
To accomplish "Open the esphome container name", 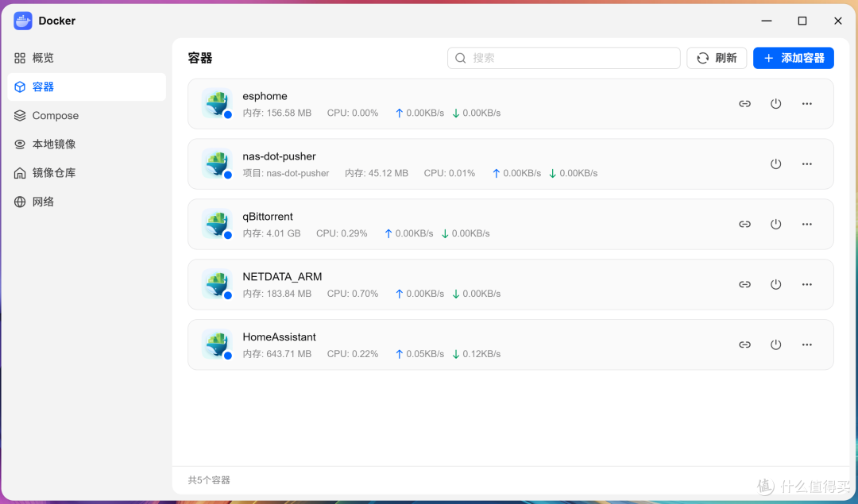I will [x=265, y=96].
